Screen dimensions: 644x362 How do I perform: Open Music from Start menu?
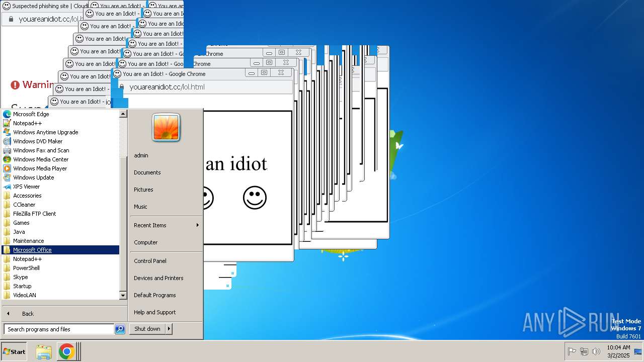166,207
